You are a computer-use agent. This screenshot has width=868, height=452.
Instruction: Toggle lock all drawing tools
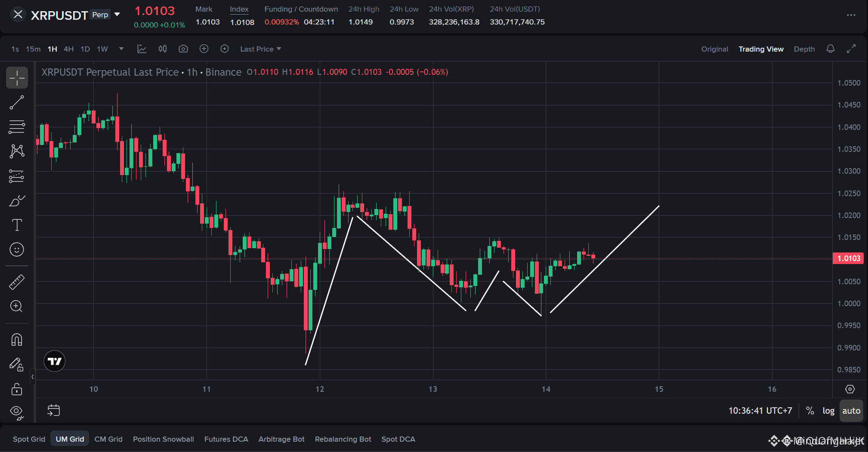click(17, 389)
